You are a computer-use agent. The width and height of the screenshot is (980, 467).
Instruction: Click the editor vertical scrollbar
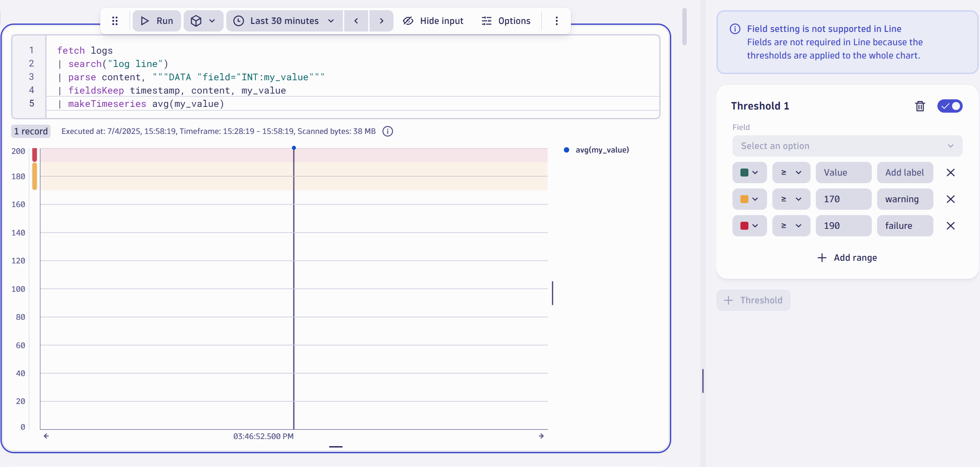685,27
